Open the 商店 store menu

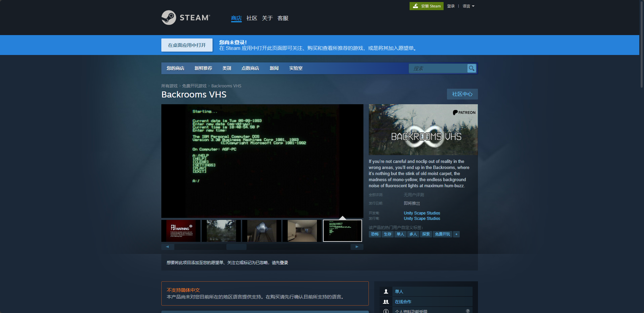236,18
